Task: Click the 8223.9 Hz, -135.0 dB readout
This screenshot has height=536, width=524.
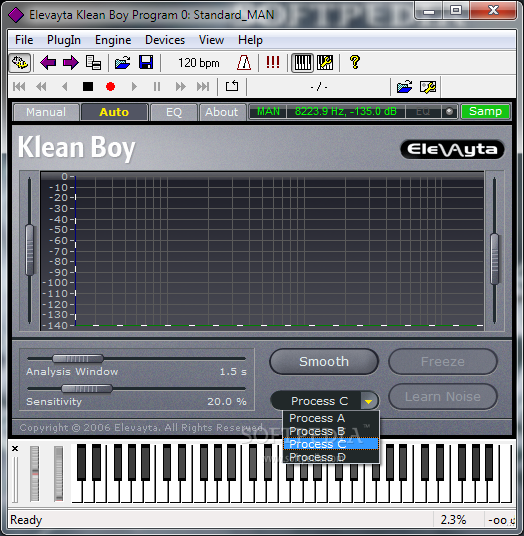Action: coord(346,112)
